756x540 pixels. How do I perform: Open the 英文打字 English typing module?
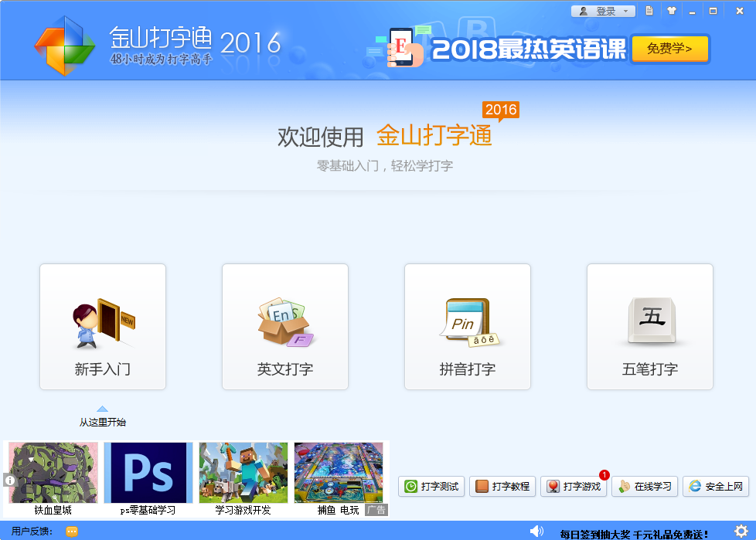[285, 327]
